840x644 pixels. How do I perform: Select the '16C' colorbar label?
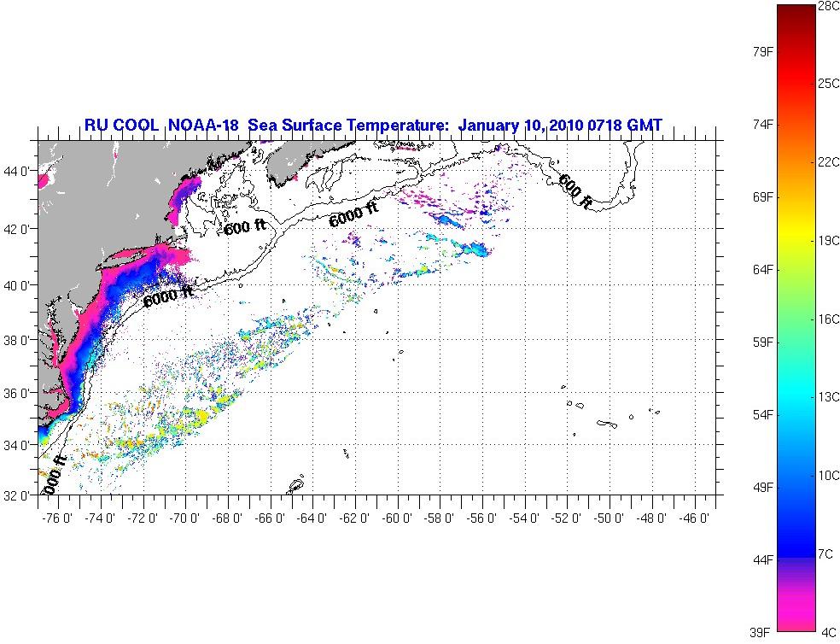(828, 319)
